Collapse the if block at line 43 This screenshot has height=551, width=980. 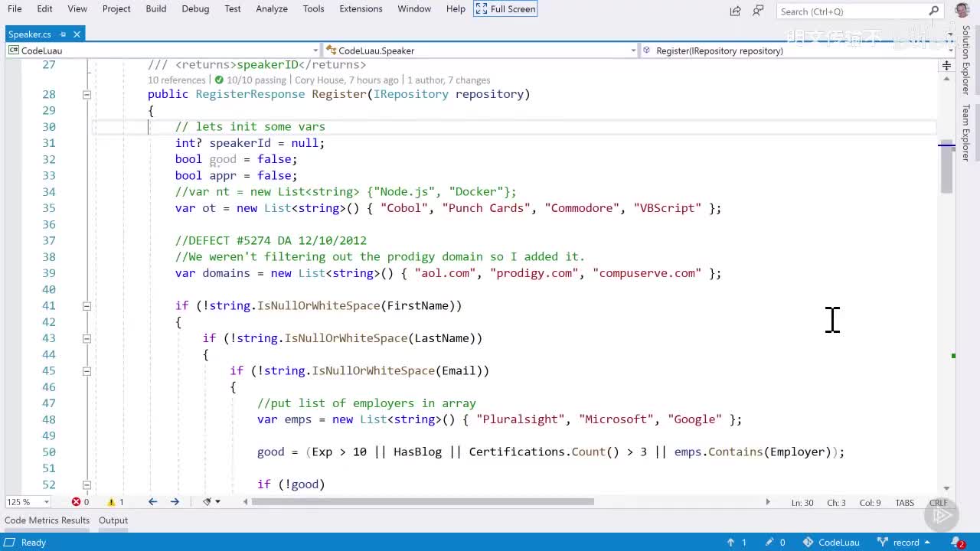[87, 338]
